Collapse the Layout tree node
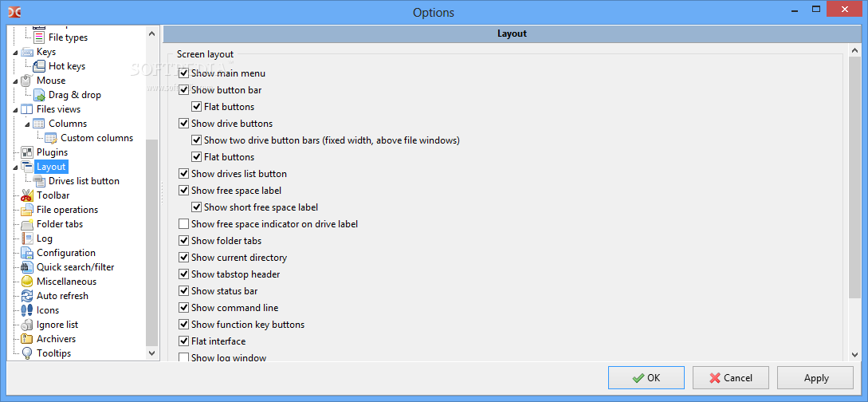The height and width of the screenshot is (402, 868). coord(15,167)
